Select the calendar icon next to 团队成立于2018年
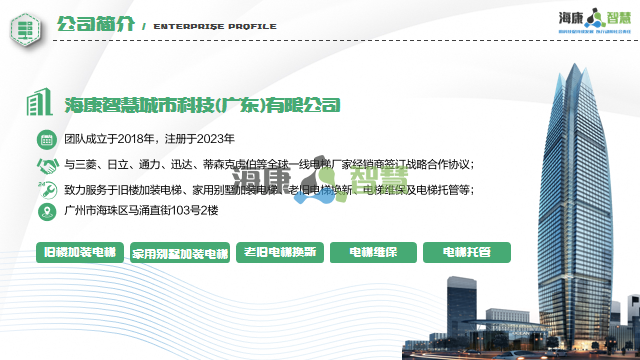The height and width of the screenshot is (360, 640). 47,140
